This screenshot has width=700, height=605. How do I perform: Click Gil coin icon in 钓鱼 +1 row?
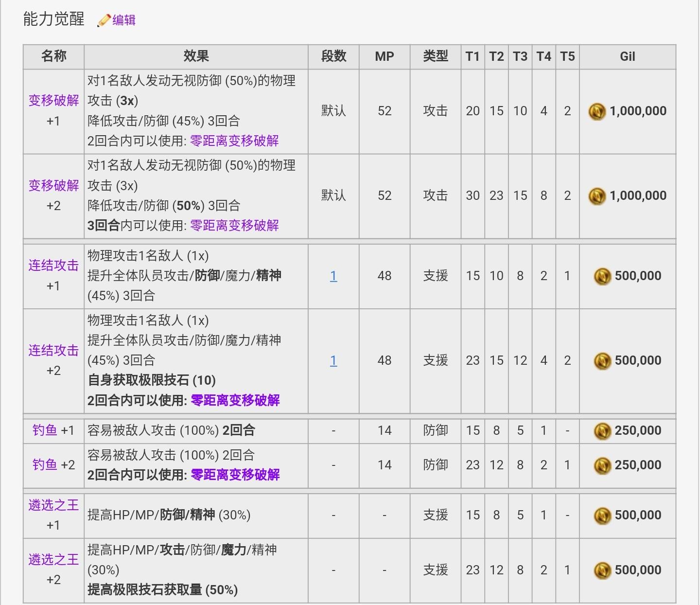(x=602, y=431)
